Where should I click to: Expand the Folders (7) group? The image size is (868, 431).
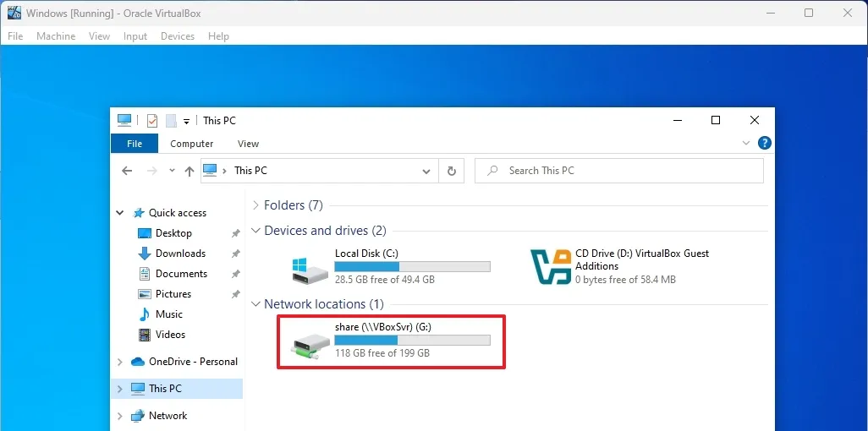click(256, 205)
